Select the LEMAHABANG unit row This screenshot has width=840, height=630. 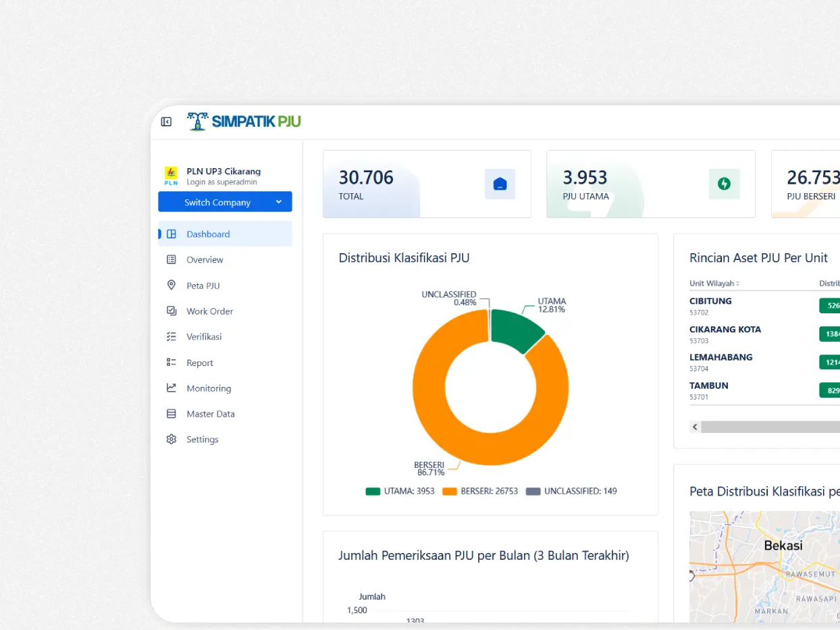coord(764,362)
